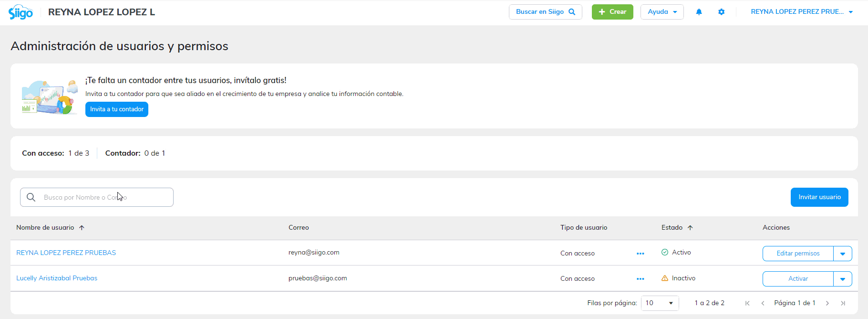Open dropdown arrow beside Editar permisos
The image size is (868, 319).
coord(842,254)
